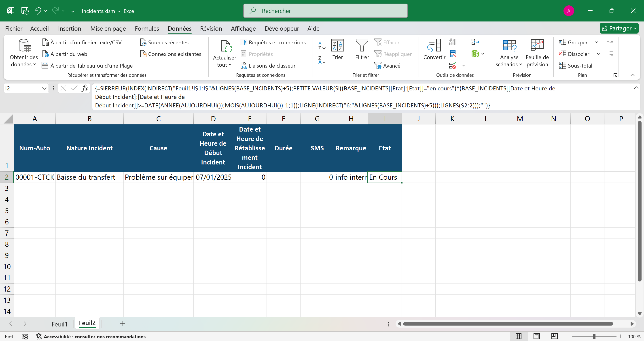Image resolution: width=644 pixels, height=341 pixels.
Task: Open Analyse scénarios menu
Action: click(509, 53)
